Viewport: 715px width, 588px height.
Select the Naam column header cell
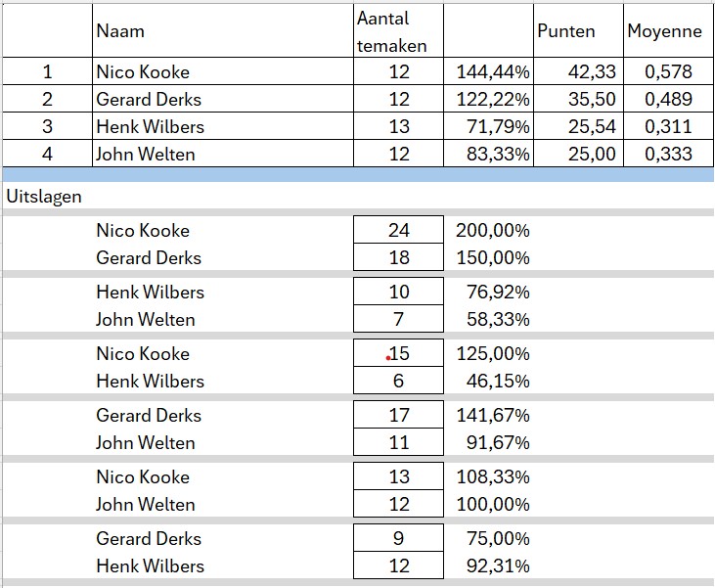[x=120, y=31]
